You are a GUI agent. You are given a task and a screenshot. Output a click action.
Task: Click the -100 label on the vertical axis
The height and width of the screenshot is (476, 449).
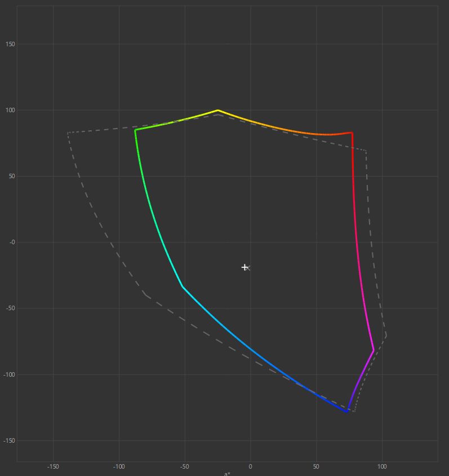coord(9,374)
